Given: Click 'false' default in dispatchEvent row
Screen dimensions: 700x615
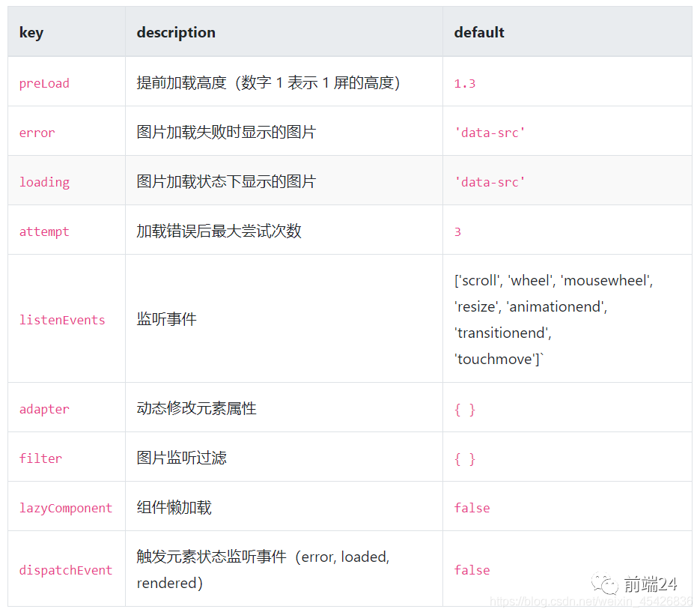Looking at the screenshot, I should coord(472,570).
